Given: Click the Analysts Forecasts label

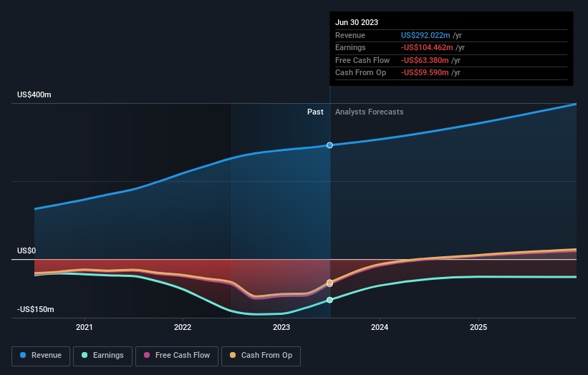Looking at the screenshot, I should point(370,112).
